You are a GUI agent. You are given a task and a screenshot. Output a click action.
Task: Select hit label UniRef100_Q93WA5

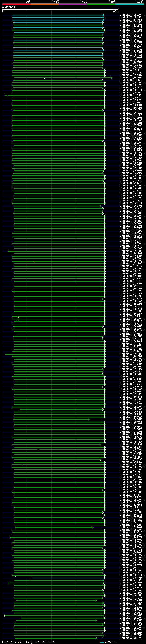point(131,392)
